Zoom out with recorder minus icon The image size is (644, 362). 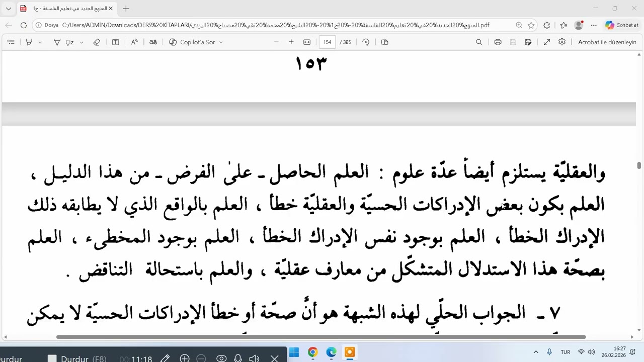201,358
